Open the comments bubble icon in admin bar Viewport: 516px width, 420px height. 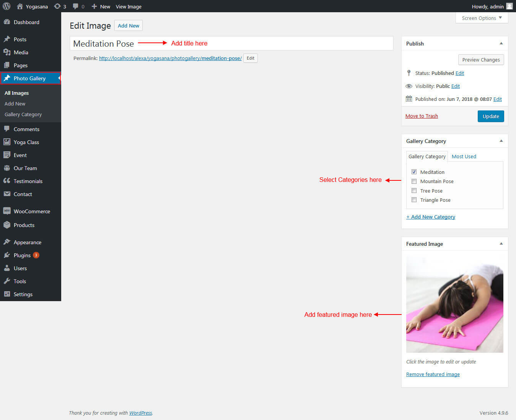(76, 6)
